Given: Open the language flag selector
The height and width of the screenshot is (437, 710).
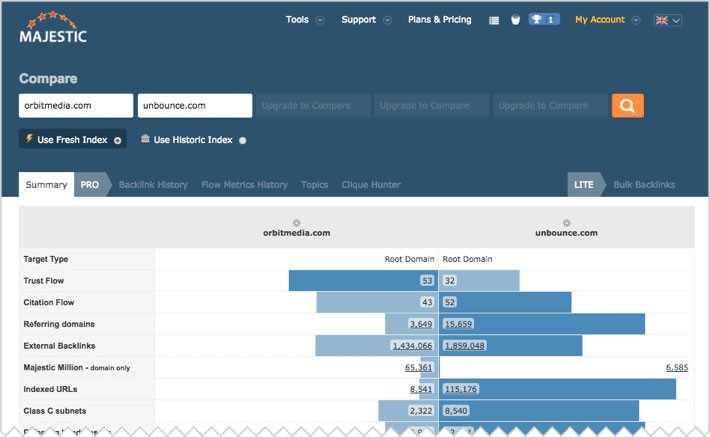Looking at the screenshot, I should (667, 20).
